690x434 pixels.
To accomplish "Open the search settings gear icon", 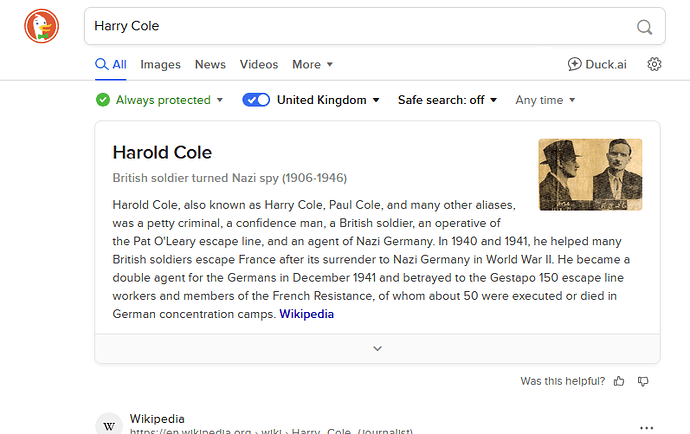I will [x=654, y=64].
